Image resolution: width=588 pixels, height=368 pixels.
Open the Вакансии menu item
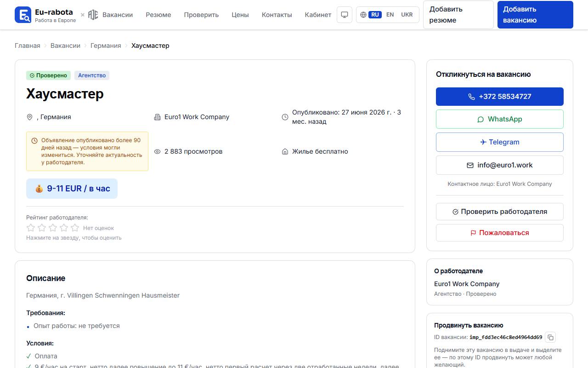coord(118,15)
